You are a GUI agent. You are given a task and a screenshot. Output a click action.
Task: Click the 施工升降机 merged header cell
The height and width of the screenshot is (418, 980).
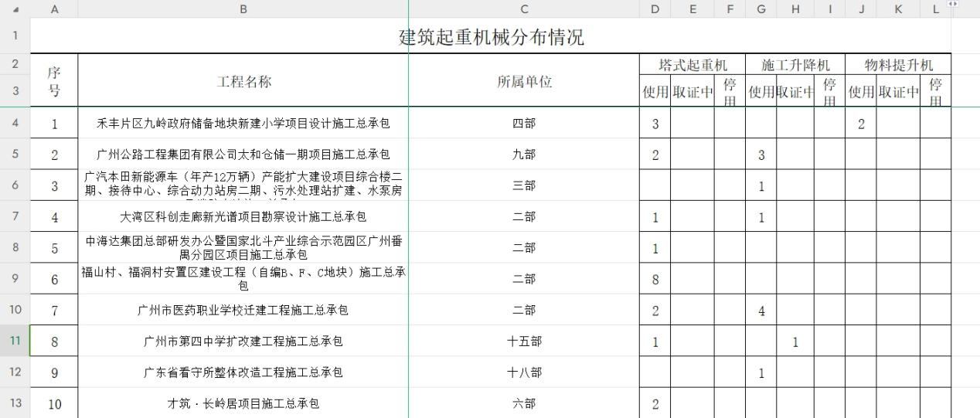[795, 65]
